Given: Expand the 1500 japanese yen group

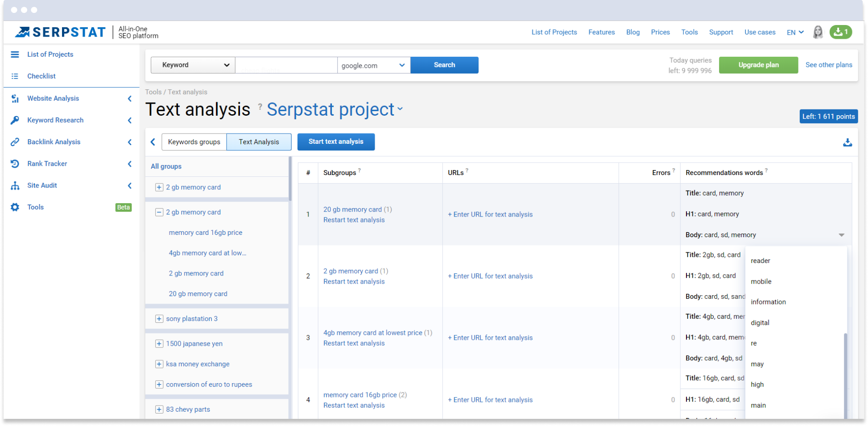Looking at the screenshot, I should (x=159, y=344).
